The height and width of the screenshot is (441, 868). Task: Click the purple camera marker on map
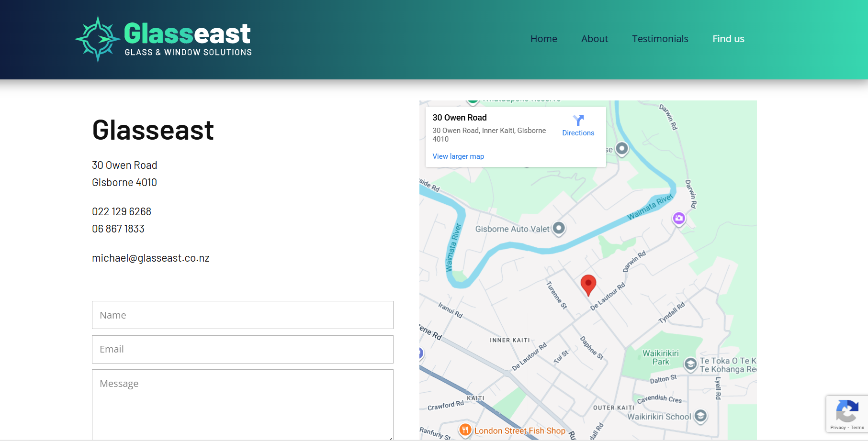coord(678,219)
